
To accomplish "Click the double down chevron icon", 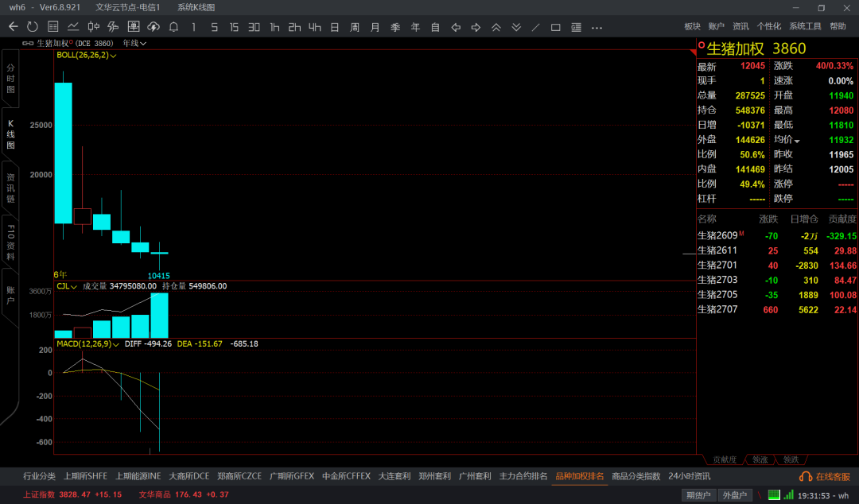I will pos(516,27).
